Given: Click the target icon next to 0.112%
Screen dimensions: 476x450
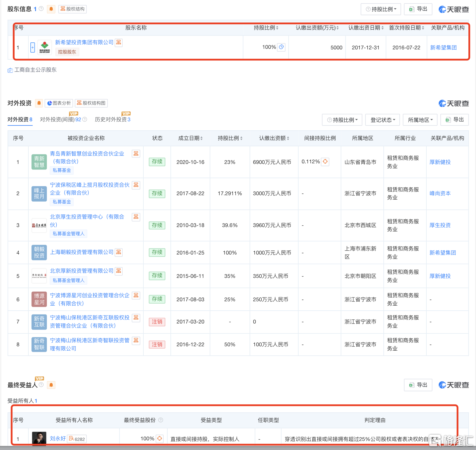Looking at the screenshot, I should pos(325,162).
